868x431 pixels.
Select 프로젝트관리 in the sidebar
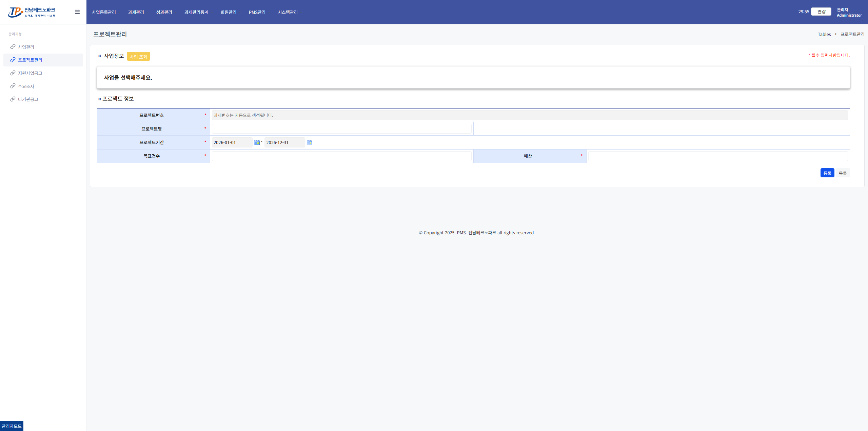click(x=43, y=60)
